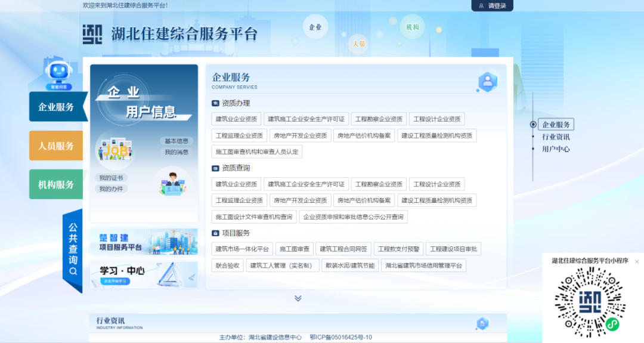644x343 pixels.
Task: Select the 企业服务 radio dot in right navigation
Action: [x=533, y=125]
